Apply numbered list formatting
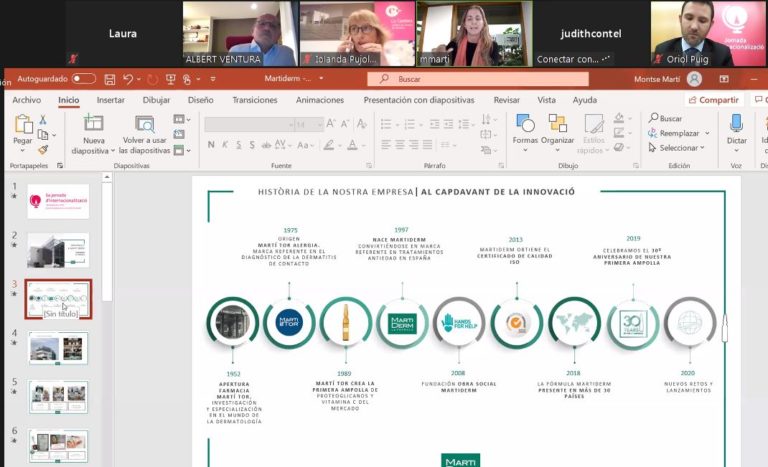 click(410, 124)
